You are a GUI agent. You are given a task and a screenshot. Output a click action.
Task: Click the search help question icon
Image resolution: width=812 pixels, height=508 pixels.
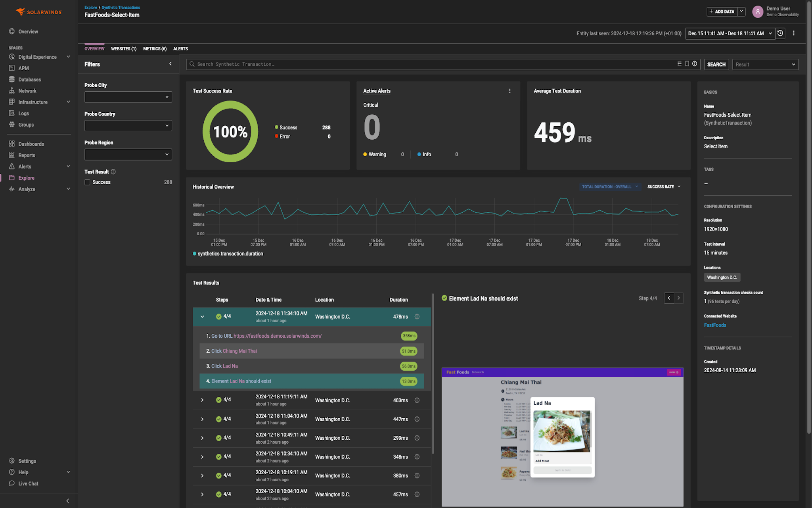695,64
